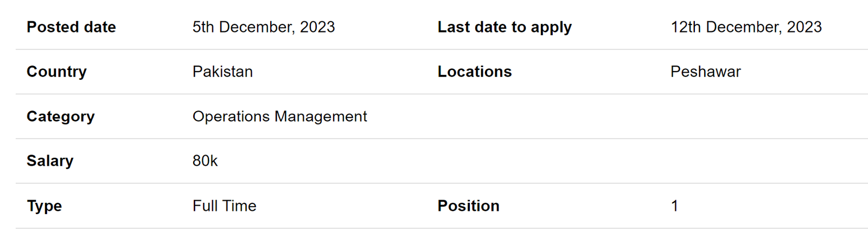This screenshot has height=238, width=868.
Task: Click the Type label
Action: pos(44,206)
